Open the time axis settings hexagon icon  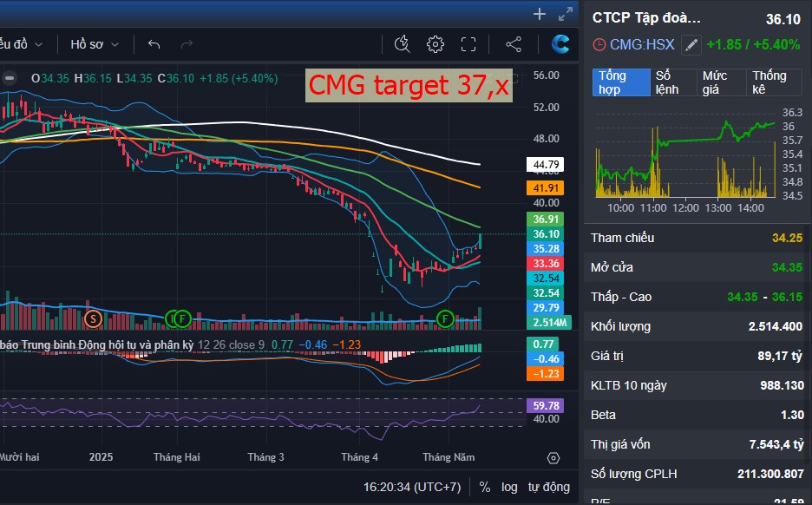point(553,458)
